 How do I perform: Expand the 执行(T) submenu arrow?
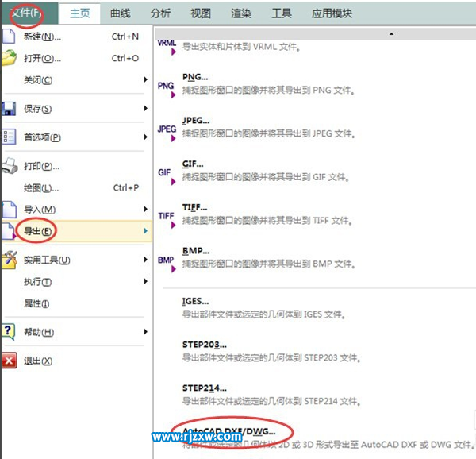[146, 281]
